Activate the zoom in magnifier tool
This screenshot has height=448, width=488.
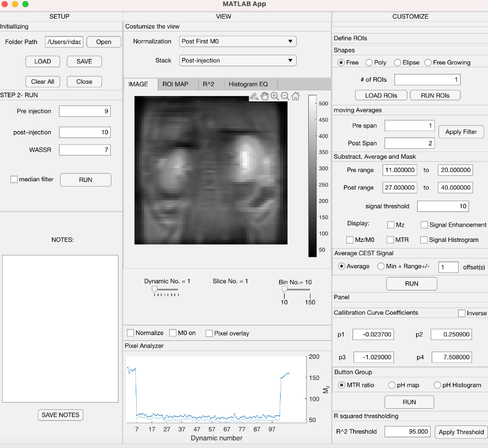click(x=275, y=96)
